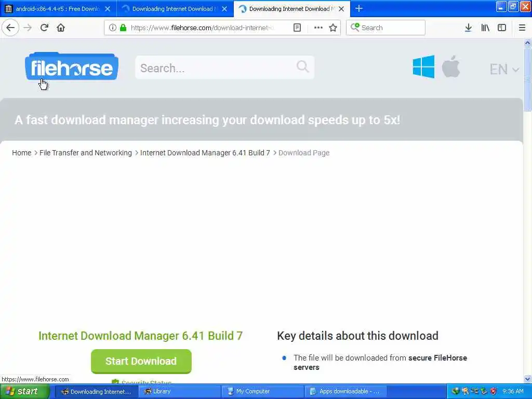Open File Transfer and Networking breadcrumb
The image size is (532, 399).
86,153
